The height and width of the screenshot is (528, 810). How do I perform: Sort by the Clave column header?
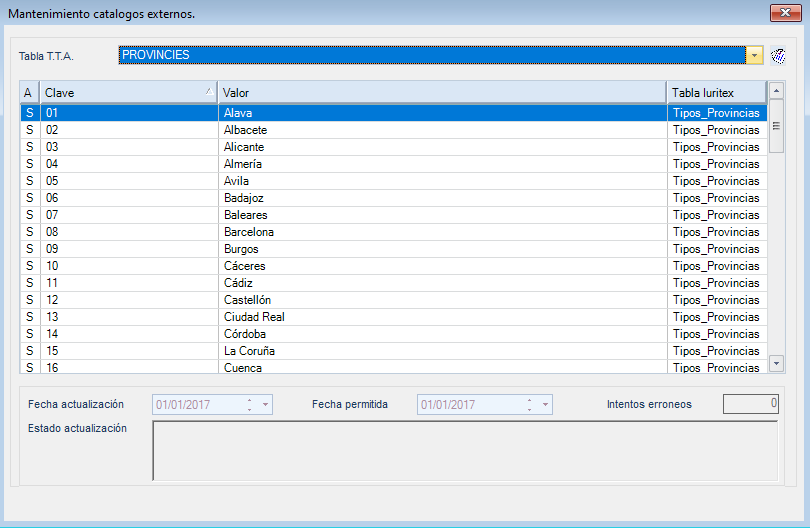point(128,93)
